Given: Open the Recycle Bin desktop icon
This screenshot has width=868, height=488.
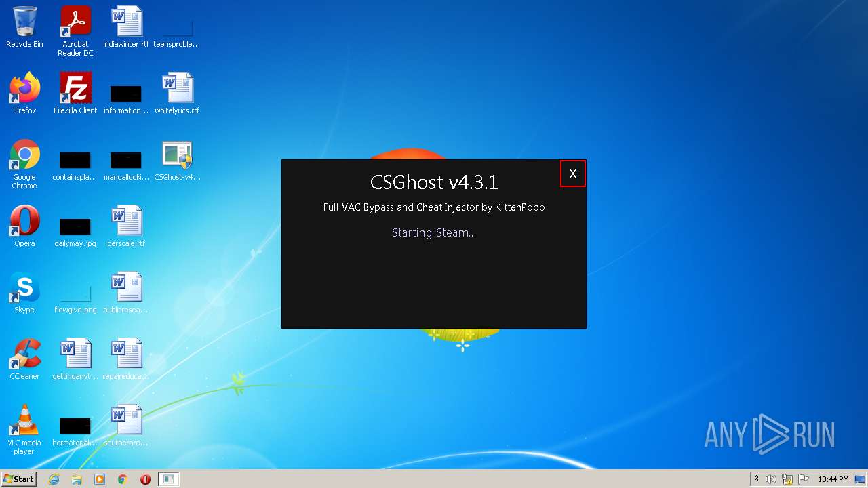Looking at the screenshot, I should point(24,27).
